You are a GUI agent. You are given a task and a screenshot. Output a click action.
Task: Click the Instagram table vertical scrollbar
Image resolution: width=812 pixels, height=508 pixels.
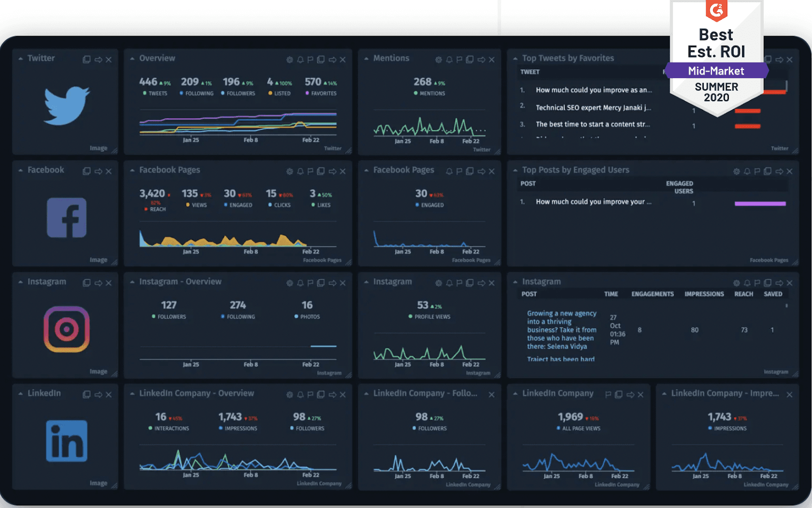(x=787, y=306)
